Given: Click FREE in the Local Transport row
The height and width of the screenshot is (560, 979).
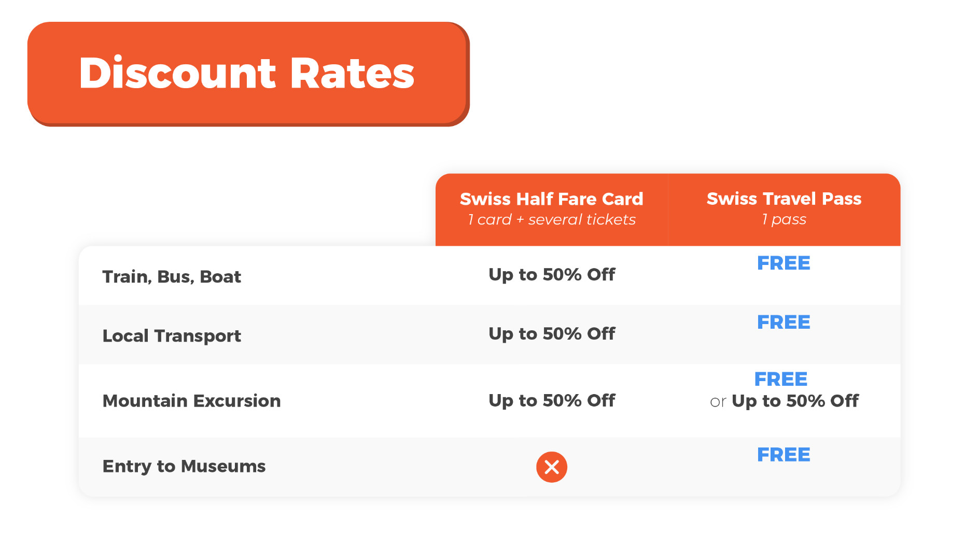Looking at the screenshot, I should 784,323.
